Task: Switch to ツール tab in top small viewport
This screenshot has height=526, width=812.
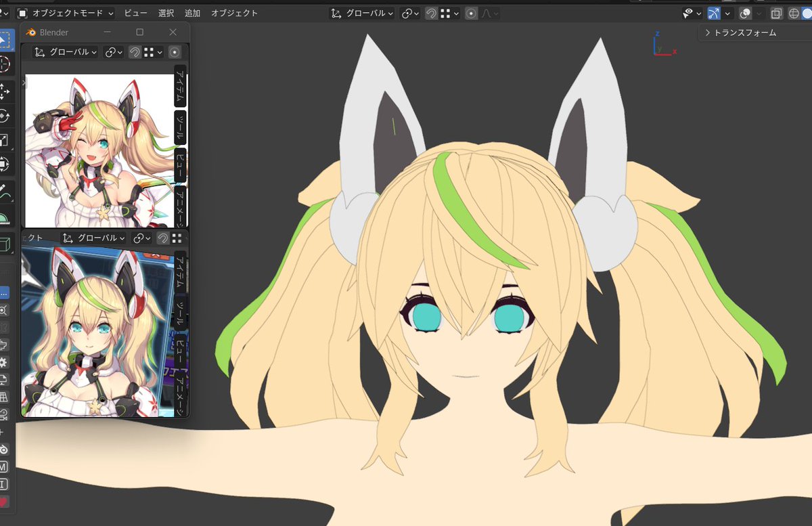Action: (x=180, y=127)
